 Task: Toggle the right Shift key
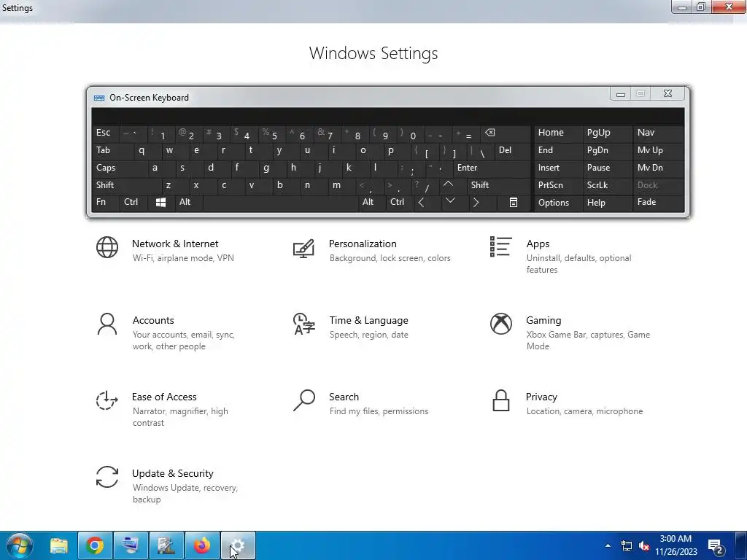[x=499, y=184]
